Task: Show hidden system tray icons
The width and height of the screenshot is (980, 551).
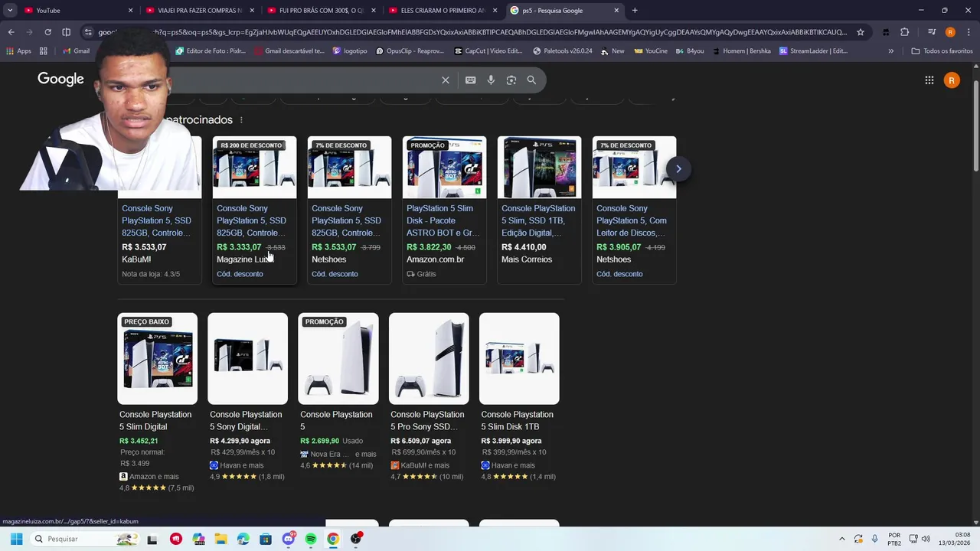Action: (x=842, y=539)
